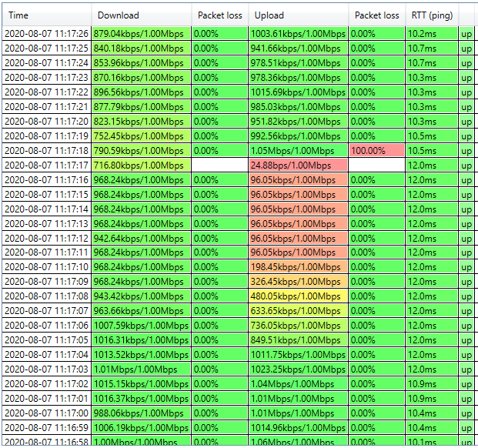Click the Packet loss header beside Download
This screenshot has height=448, width=478.
(219, 15)
